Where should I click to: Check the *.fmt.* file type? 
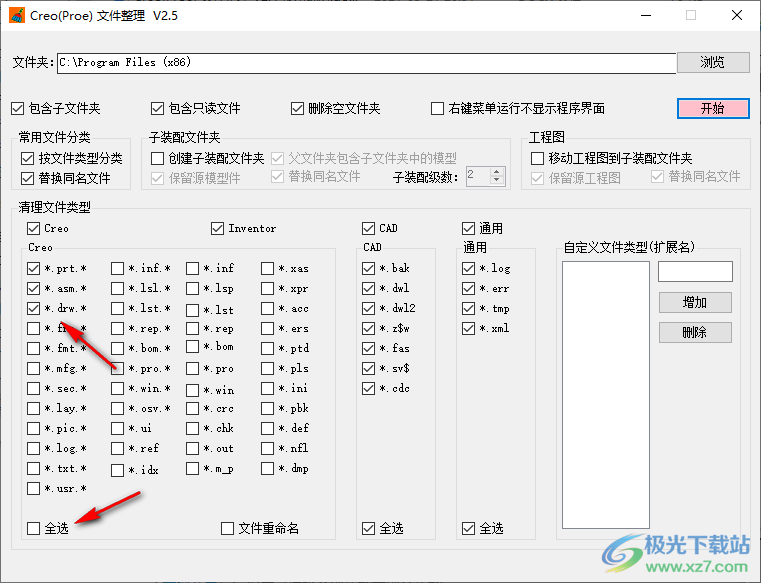tap(33, 349)
